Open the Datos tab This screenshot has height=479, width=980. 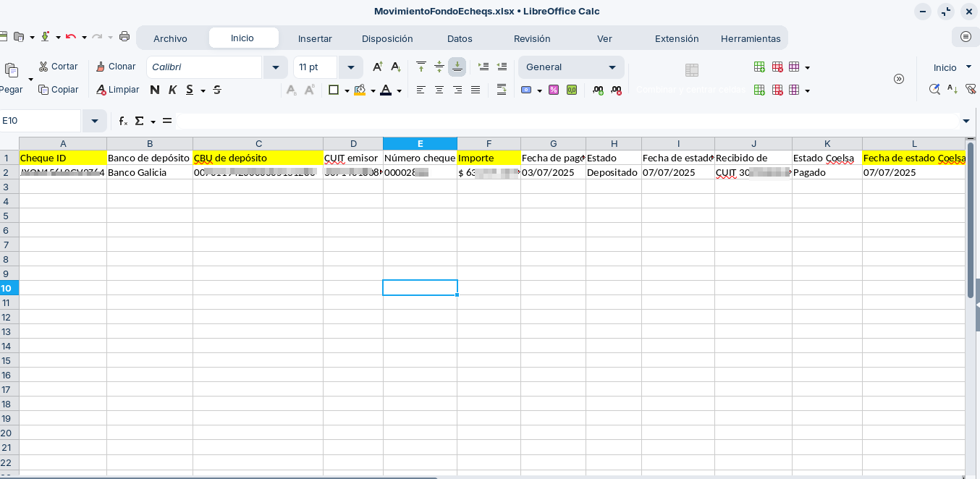460,38
